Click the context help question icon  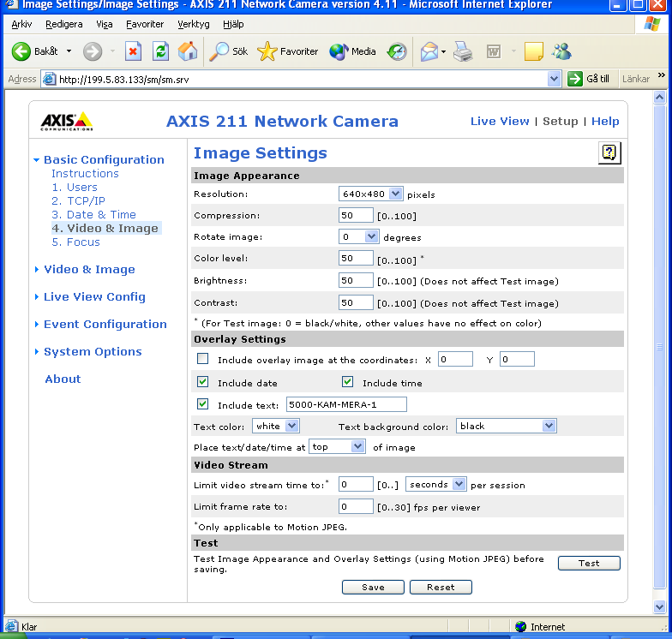pos(609,152)
